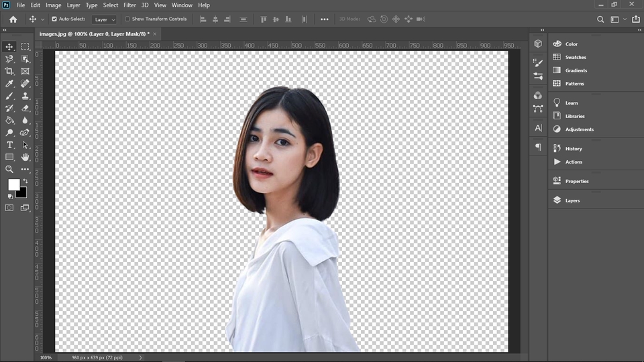
Task: Select the Hand tool
Action: point(25,157)
